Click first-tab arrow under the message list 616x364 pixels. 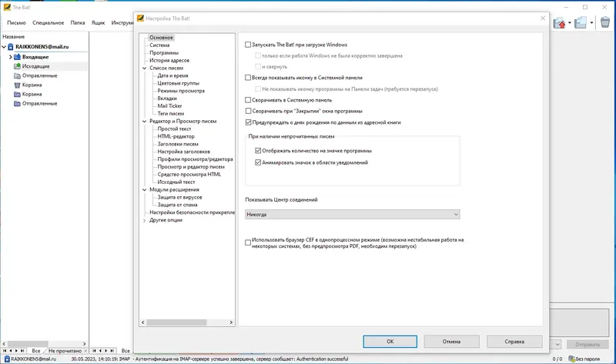tap(94, 351)
